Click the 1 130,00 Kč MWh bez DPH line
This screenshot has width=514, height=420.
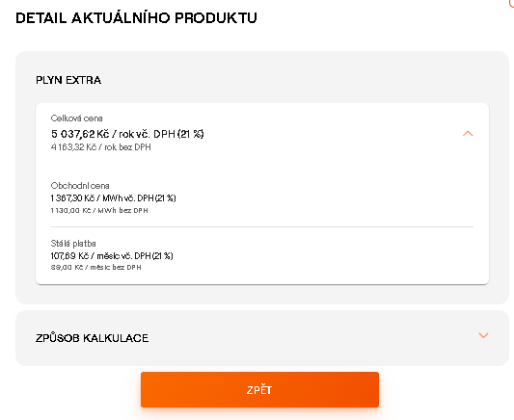click(x=99, y=211)
